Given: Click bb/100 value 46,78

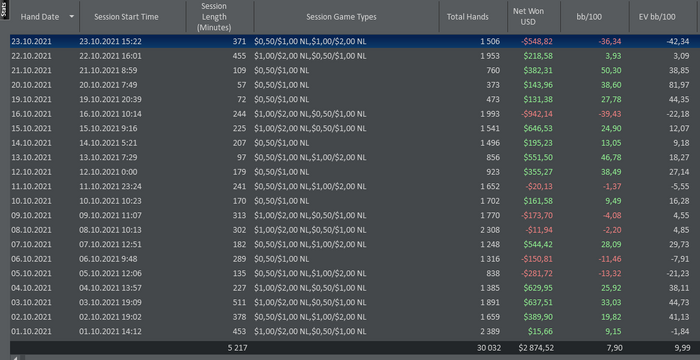Looking at the screenshot, I should [x=611, y=158].
